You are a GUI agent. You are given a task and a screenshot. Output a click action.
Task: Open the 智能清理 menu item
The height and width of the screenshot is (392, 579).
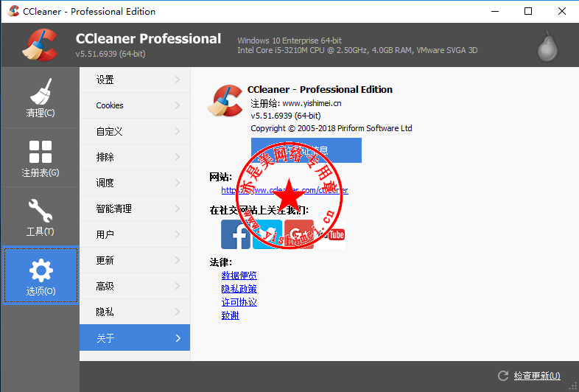(135, 209)
